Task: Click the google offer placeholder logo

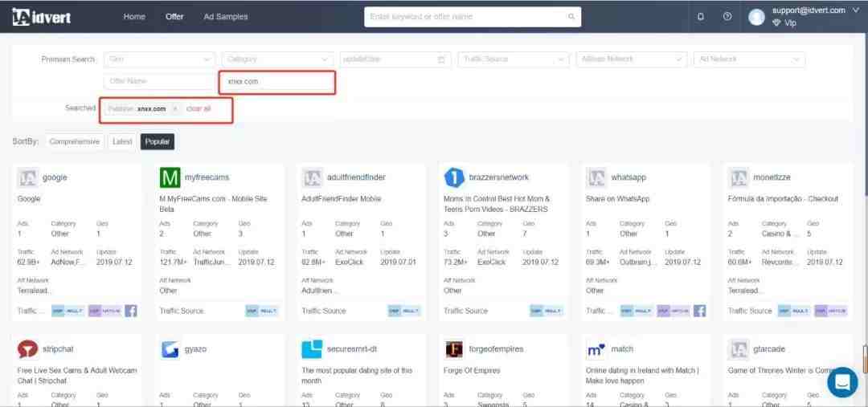Action: 27,177
